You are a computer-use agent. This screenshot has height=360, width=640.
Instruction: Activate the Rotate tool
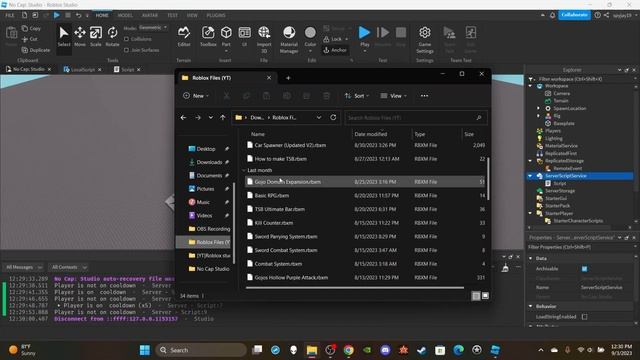click(112, 36)
